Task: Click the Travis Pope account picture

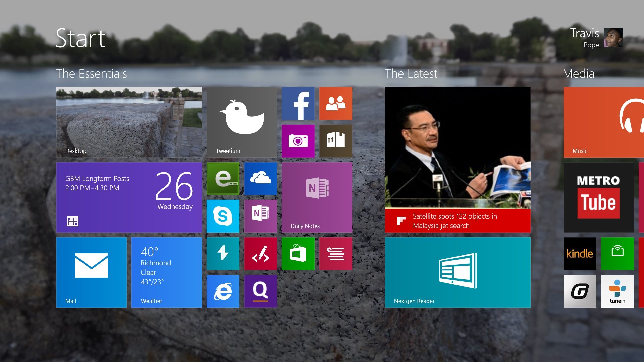Action: coord(613,38)
